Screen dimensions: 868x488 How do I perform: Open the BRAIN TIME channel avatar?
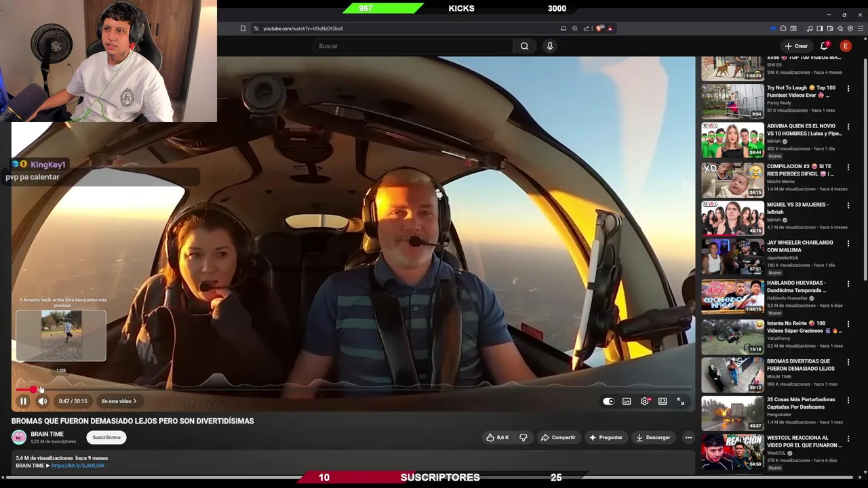19,438
